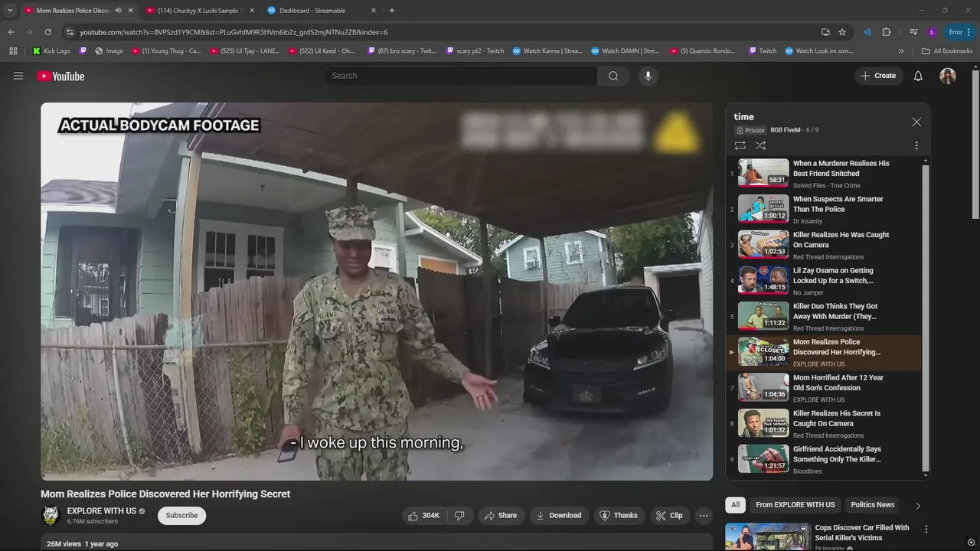Select 'From EXPLORE WITH US' chip
Screen dimensions: 980x551
tap(795, 505)
